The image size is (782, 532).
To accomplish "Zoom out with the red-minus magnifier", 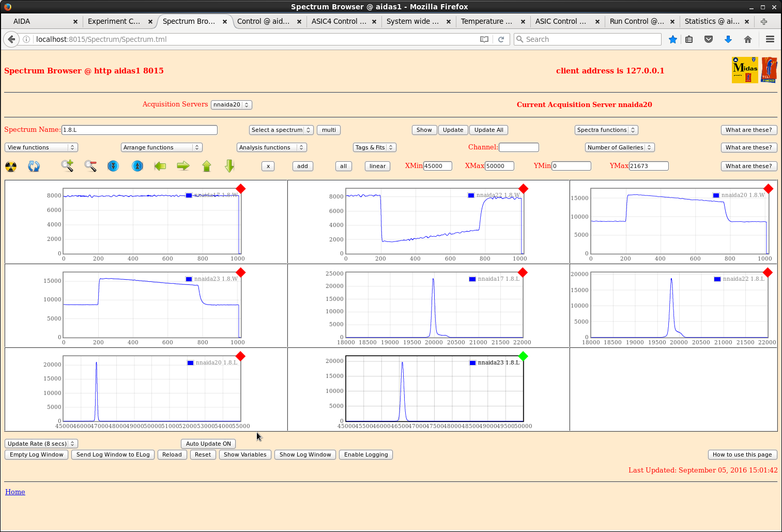I will point(90,166).
